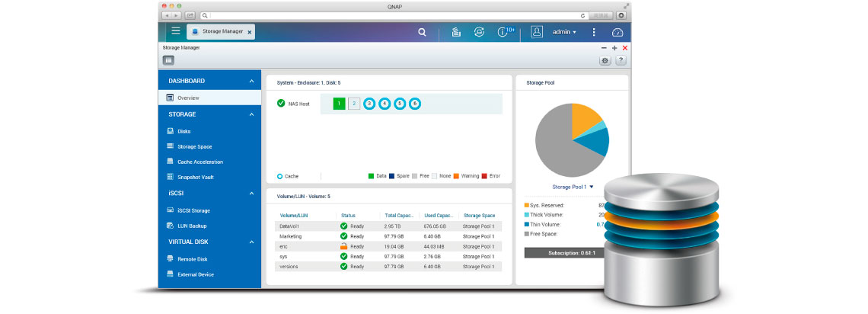The image size is (868, 314).
Task: Open the main hamburger menu
Action: 176,31
